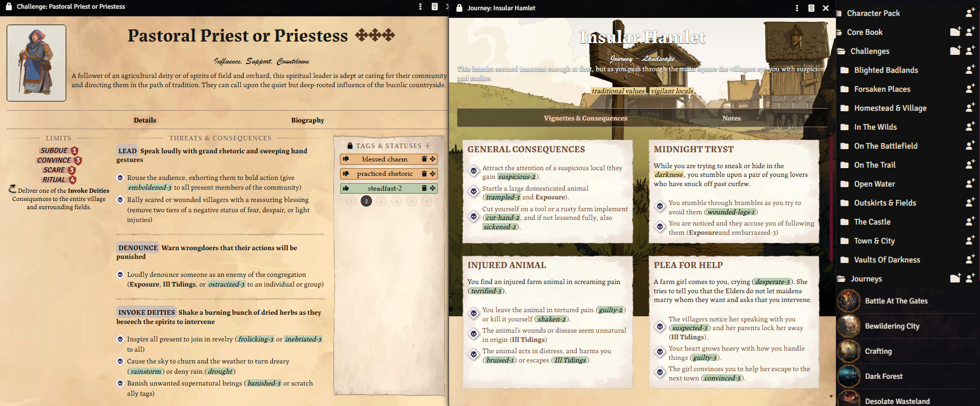Open Vignettes & Consequences tab
Image resolution: width=980 pixels, height=406 pixels.
pyautogui.click(x=585, y=118)
